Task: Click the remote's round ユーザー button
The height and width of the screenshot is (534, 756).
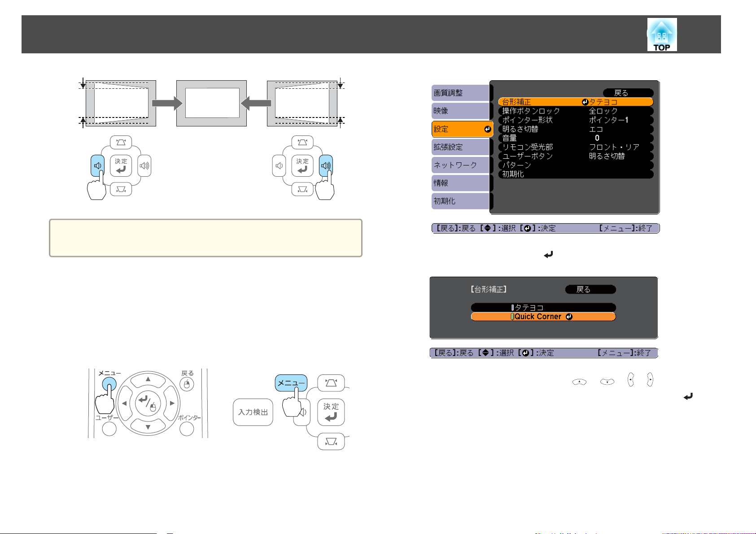Action: 109,429
